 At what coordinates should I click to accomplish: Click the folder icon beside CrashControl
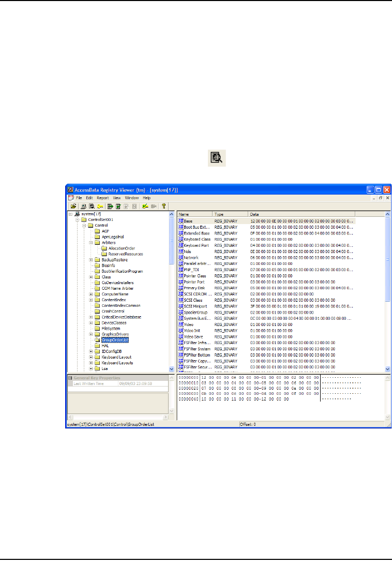click(x=97, y=311)
